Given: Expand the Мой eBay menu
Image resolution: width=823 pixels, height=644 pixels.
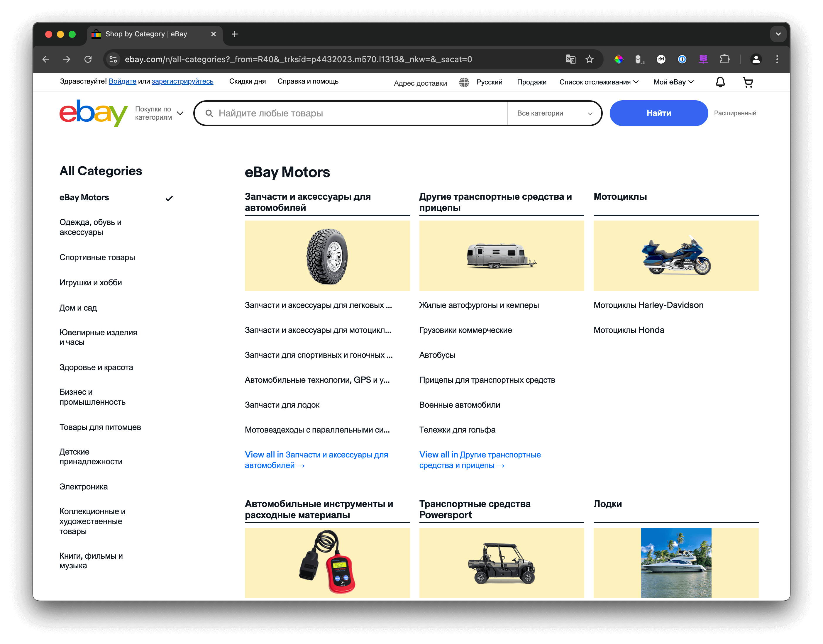Looking at the screenshot, I should click(673, 82).
